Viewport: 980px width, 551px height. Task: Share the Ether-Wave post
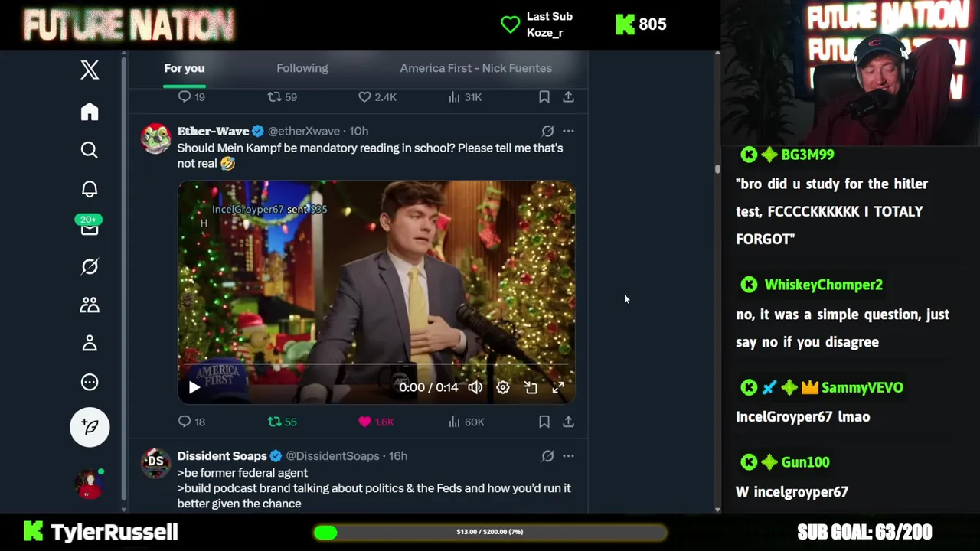pos(568,422)
